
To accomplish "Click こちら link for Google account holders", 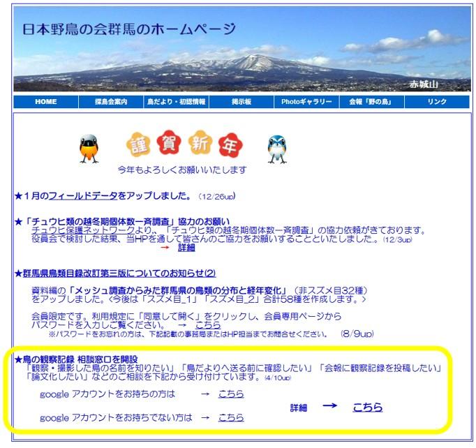I will tap(231, 394).
